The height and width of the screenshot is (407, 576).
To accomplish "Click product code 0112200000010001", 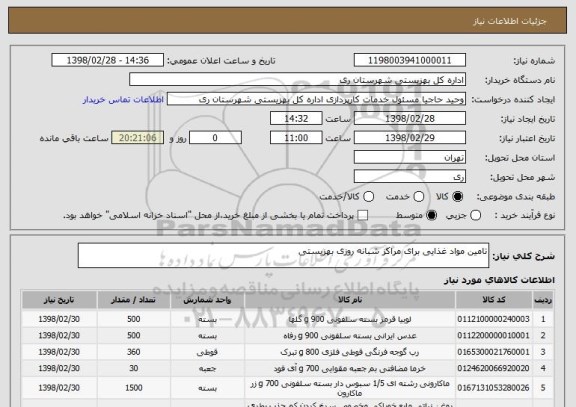I will coord(493,336).
